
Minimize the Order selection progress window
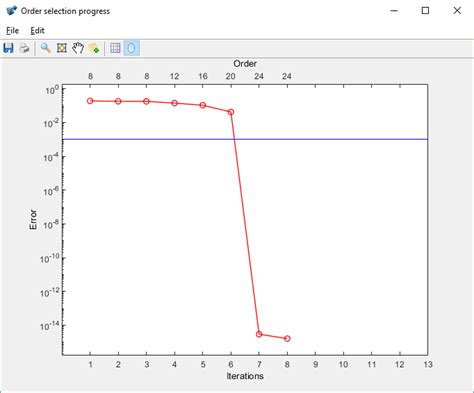(x=394, y=11)
